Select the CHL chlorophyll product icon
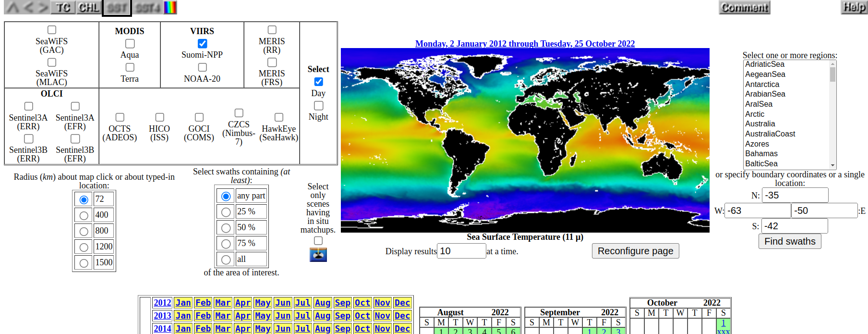 pos(89,8)
